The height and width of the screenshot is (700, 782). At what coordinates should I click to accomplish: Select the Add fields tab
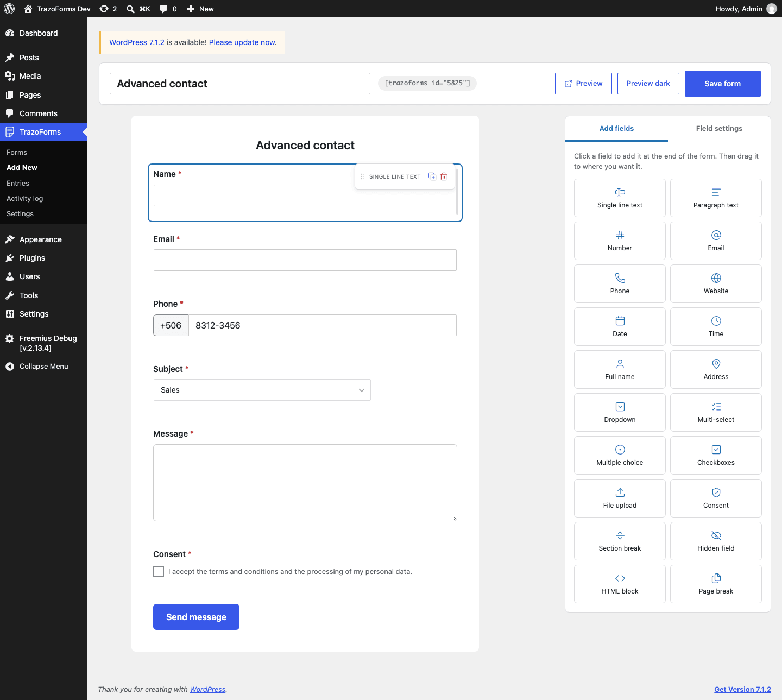click(x=616, y=129)
